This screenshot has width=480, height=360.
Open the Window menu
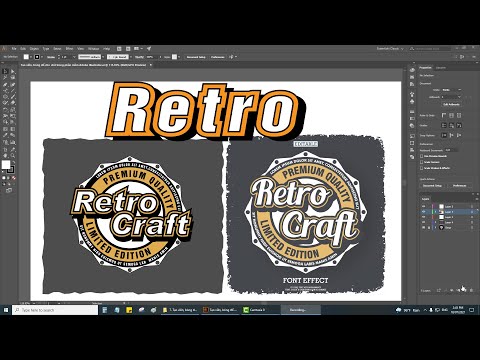coord(93,49)
